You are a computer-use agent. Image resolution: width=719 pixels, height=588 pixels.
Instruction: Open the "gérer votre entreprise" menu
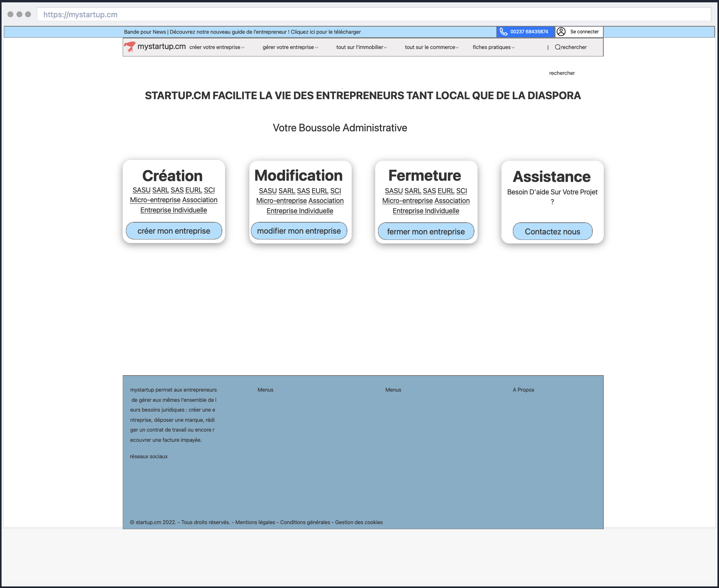[x=289, y=47]
